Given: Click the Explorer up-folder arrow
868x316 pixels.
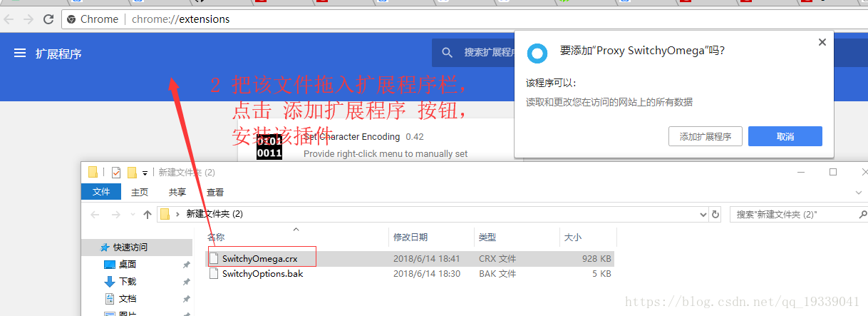Looking at the screenshot, I should click(x=148, y=214).
